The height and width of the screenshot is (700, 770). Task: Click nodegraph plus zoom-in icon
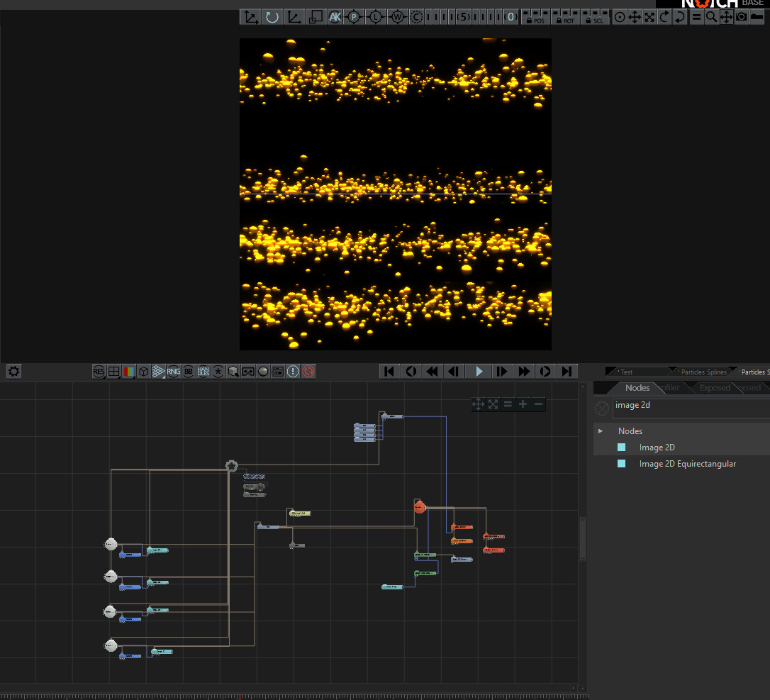[x=523, y=404]
